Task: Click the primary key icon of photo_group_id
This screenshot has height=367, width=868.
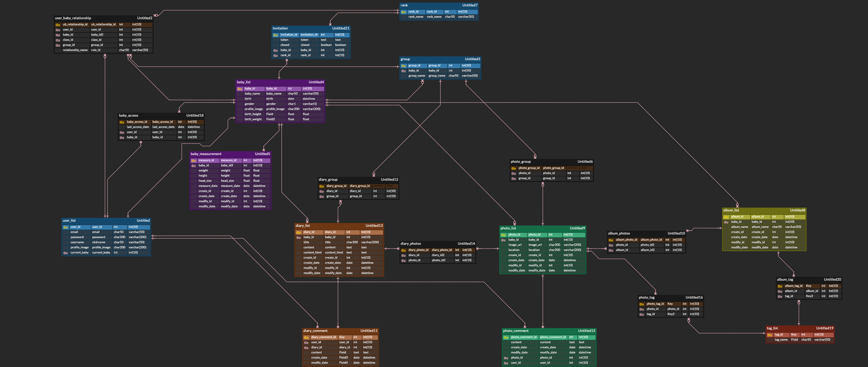Action: pyautogui.click(x=514, y=168)
